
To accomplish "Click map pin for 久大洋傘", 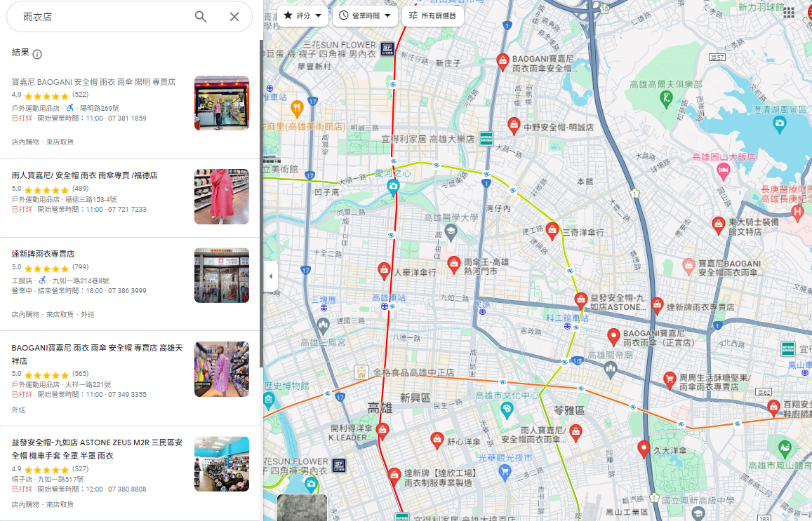I will [x=643, y=449].
